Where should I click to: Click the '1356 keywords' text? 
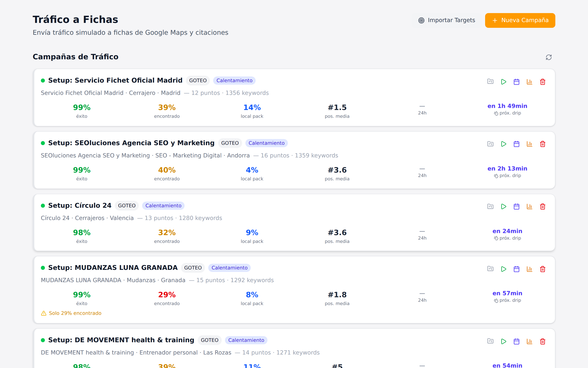pyautogui.click(x=247, y=93)
